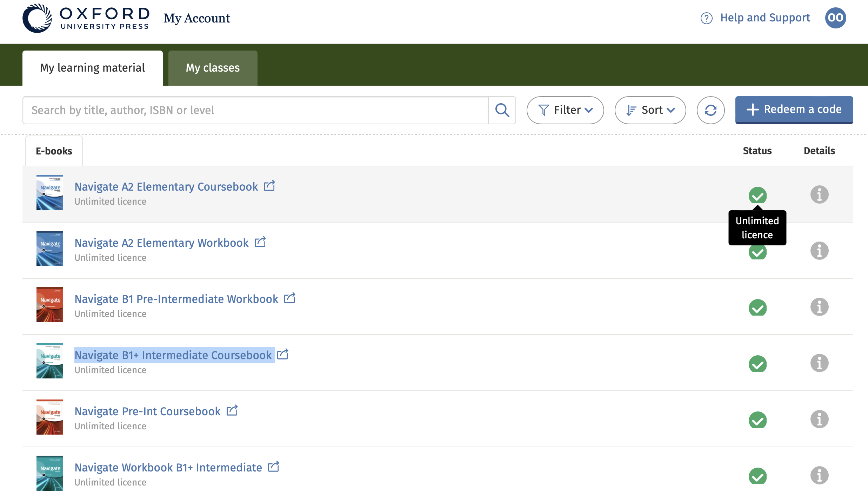Image resolution: width=868 pixels, height=502 pixels.
Task: Click the B1+ Intermediate Coursebook cover thumbnail
Action: (50, 361)
